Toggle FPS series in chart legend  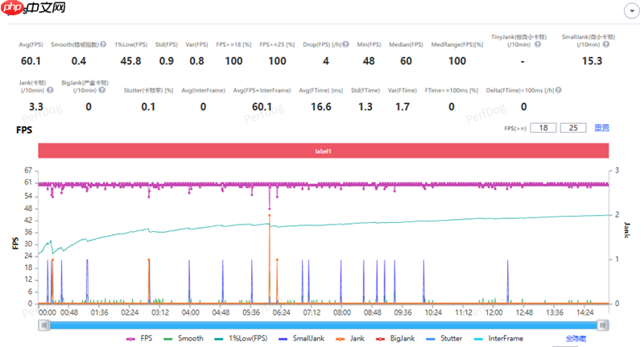pos(140,339)
